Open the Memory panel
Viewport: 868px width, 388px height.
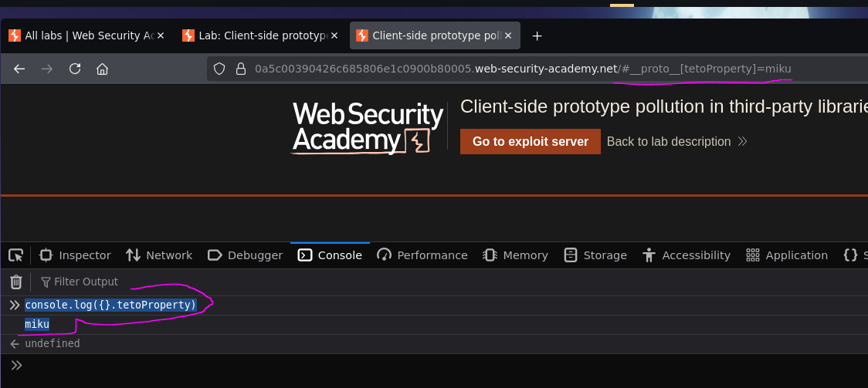pyautogui.click(x=515, y=255)
